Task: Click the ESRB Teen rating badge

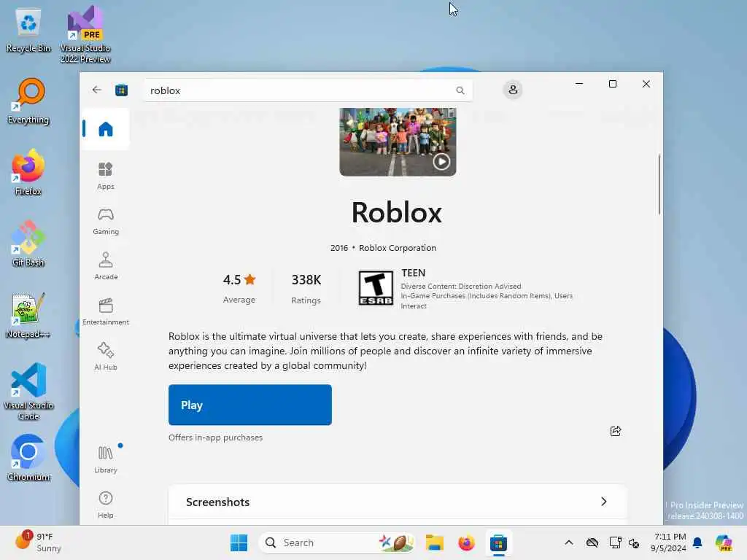Action: click(376, 287)
